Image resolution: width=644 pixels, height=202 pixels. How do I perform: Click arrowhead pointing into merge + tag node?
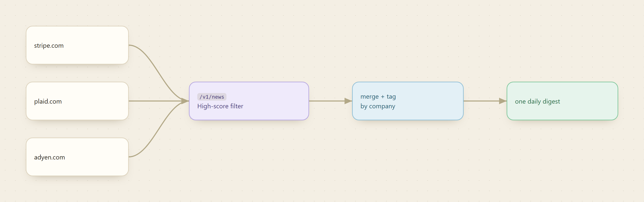pos(348,101)
